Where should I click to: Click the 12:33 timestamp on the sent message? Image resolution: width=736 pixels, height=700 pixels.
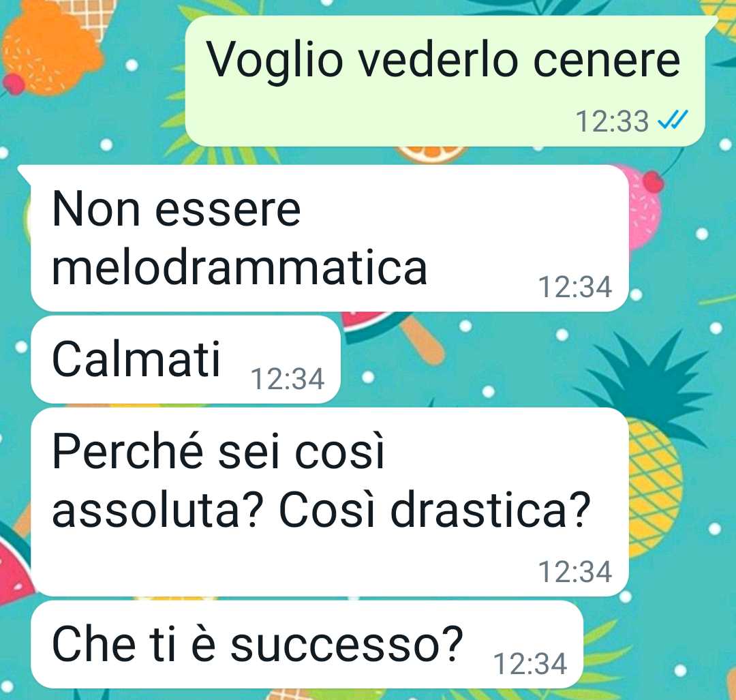[x=612, y=121]
